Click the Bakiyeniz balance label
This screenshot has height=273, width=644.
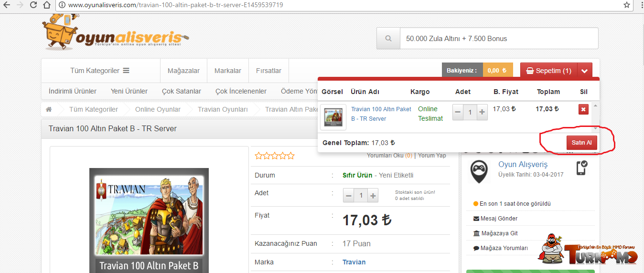point(462,71)
